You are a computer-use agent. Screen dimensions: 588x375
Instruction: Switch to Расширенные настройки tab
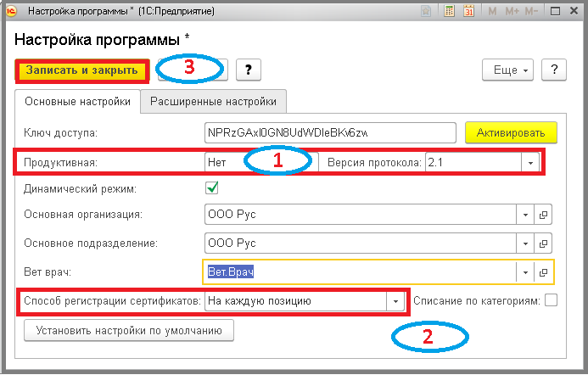(x=213, y=101)
